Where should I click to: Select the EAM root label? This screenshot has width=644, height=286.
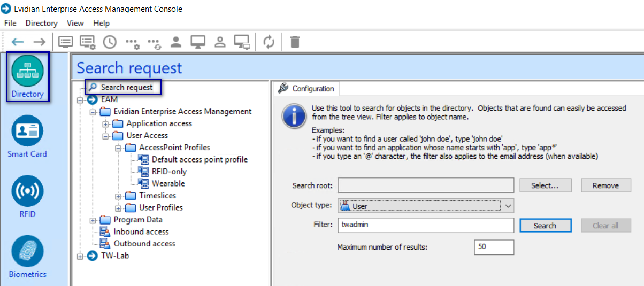(x=109, y=99)
